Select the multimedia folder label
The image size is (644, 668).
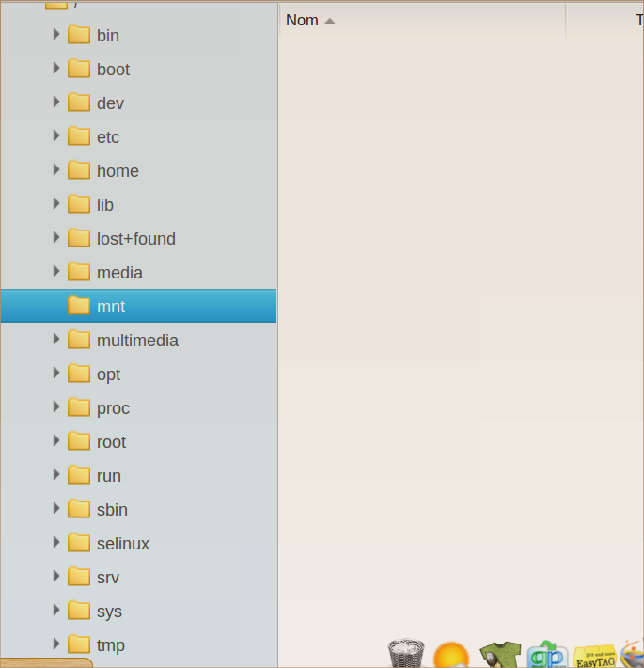click(x=137, y=341)
